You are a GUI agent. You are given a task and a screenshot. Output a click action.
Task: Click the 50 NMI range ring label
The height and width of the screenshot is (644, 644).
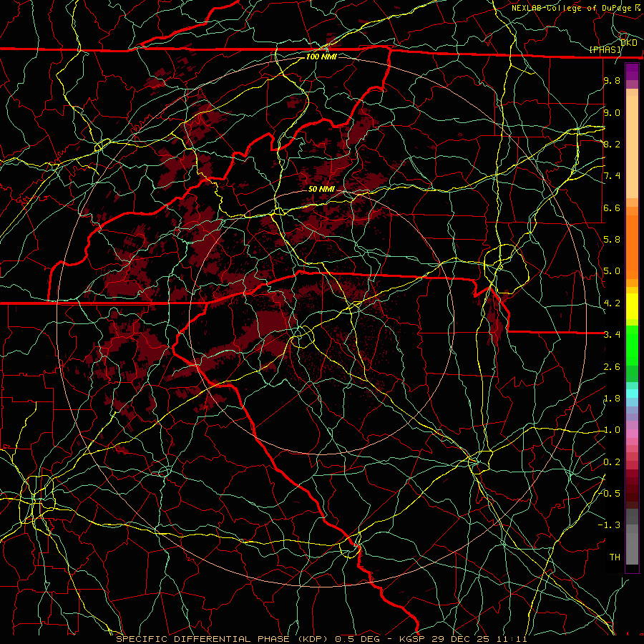(321, 189)
